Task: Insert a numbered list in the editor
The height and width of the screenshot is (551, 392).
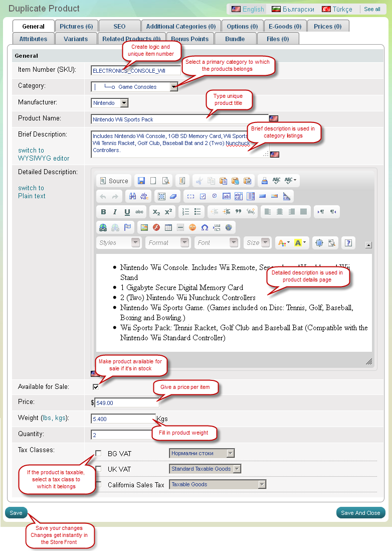Action: click(x=185, y=212)
